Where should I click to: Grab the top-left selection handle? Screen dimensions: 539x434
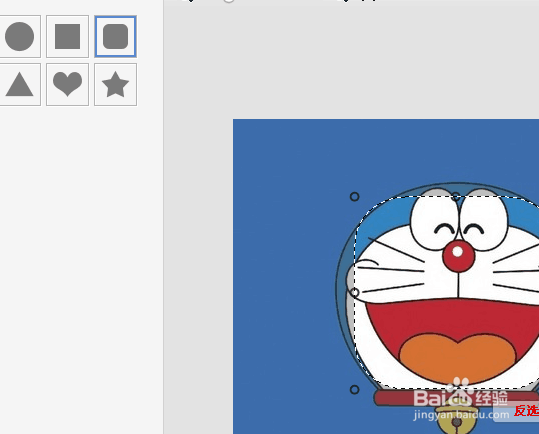click(354, 197)
